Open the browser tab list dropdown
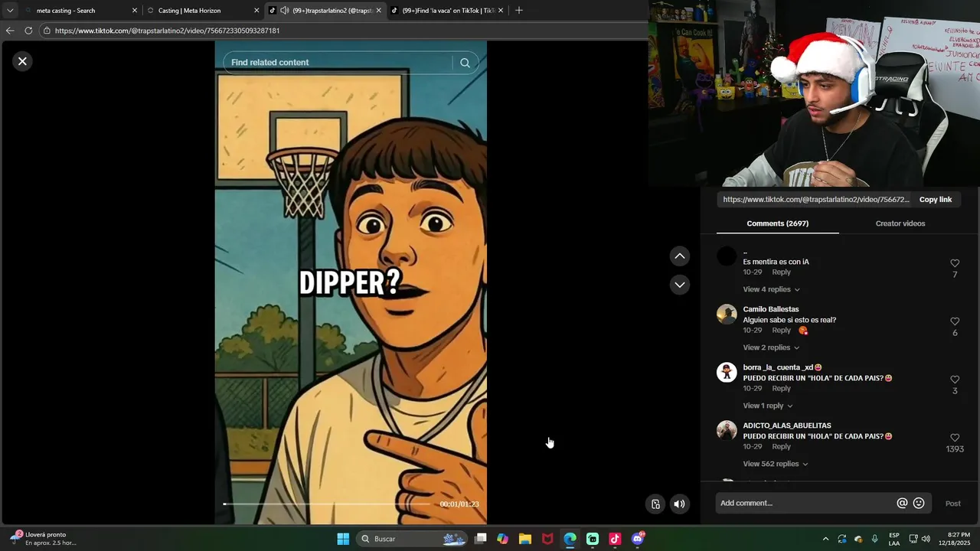The image size is (980, 551). click(x=10, y=11)
